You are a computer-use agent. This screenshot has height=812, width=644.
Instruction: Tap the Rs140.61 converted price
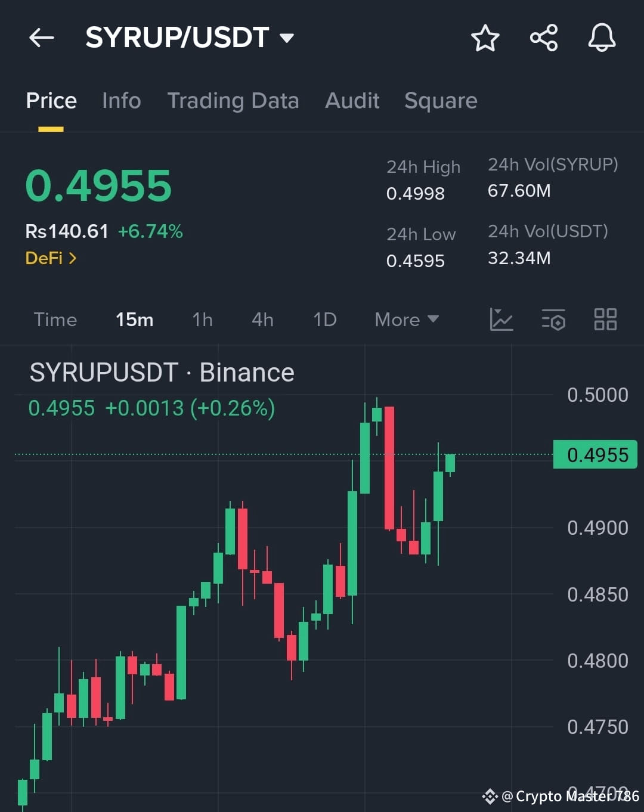(x=67, y=231)
